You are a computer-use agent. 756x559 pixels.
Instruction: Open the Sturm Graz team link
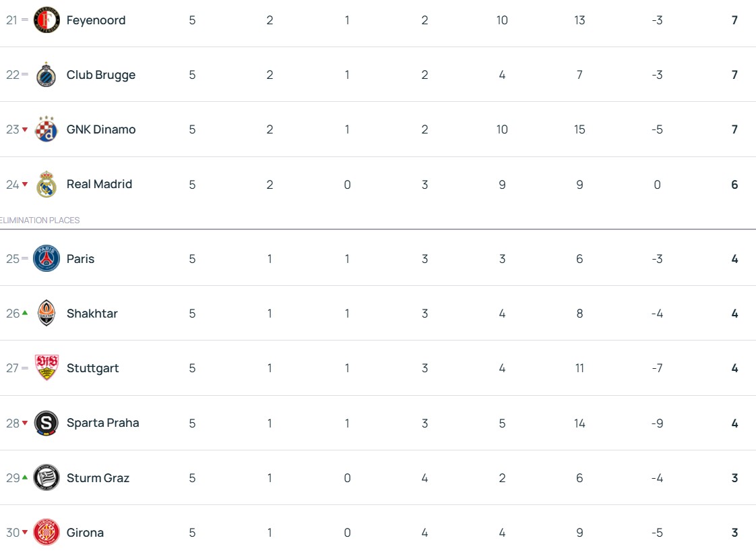click(98, 478)
